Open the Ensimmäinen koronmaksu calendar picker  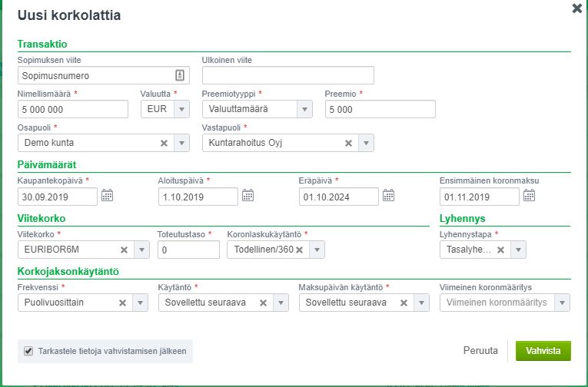pyautogui.click(x=529, y=196)
